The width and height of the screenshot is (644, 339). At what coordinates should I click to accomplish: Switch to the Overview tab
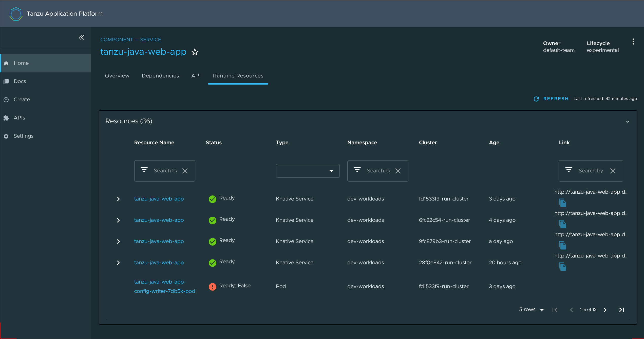(x=117, y=75)
